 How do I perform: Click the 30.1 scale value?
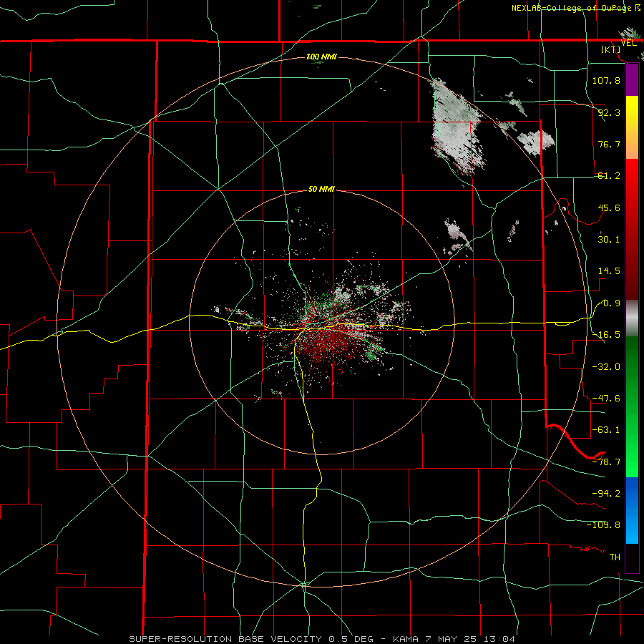[609, 240]
